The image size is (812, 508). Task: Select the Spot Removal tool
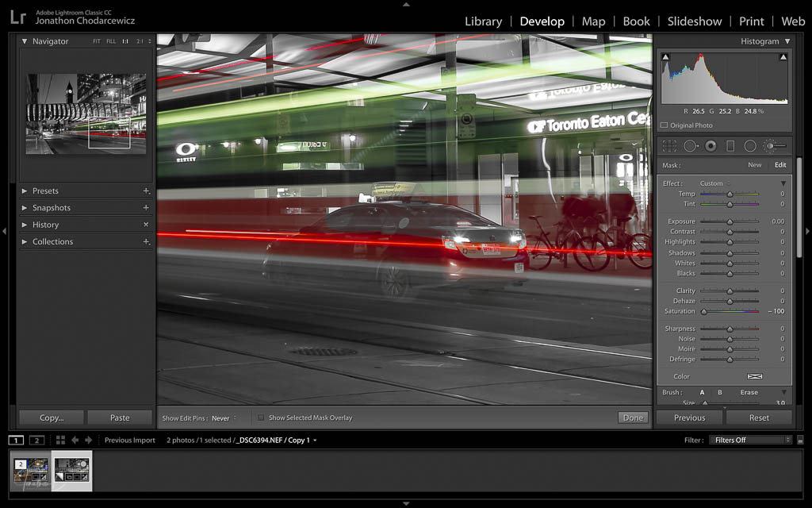690,146
